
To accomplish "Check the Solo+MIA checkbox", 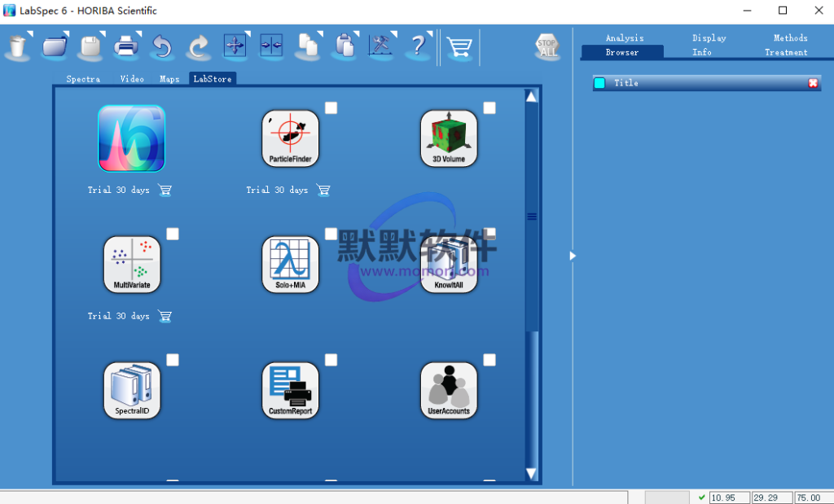I will pyautogui.click(x=331, y=234).
